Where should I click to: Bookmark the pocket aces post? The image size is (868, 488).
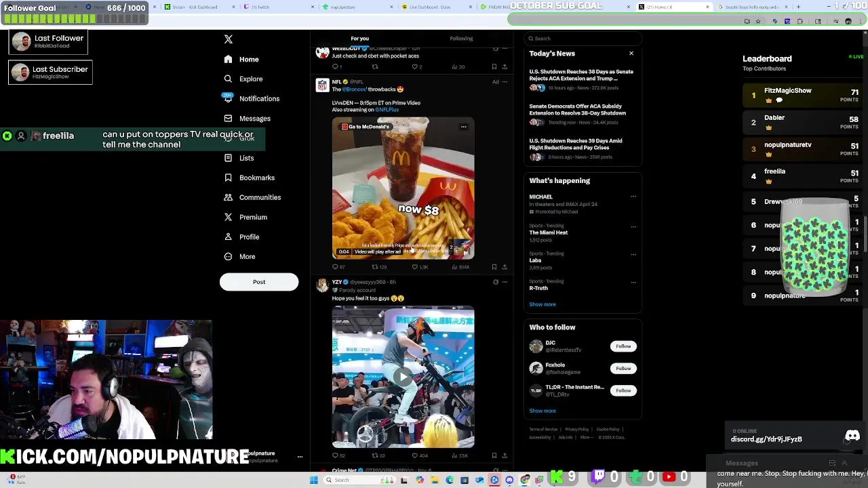(494, 67)
